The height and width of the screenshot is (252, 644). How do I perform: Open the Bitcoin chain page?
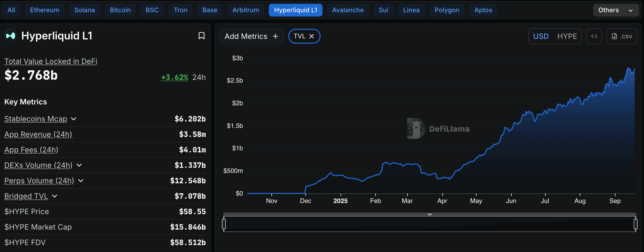[120, 10]
